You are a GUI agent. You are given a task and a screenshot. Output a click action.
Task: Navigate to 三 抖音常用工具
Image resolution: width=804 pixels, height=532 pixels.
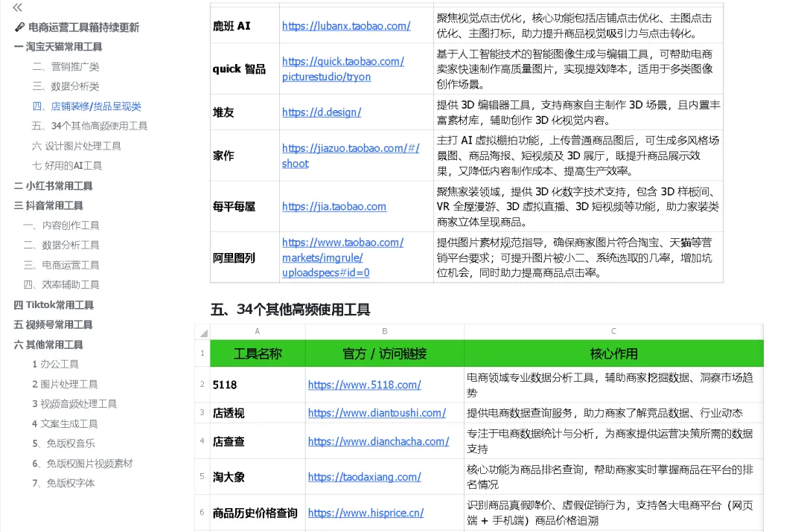pyautogui.click(x=48, y=205)
